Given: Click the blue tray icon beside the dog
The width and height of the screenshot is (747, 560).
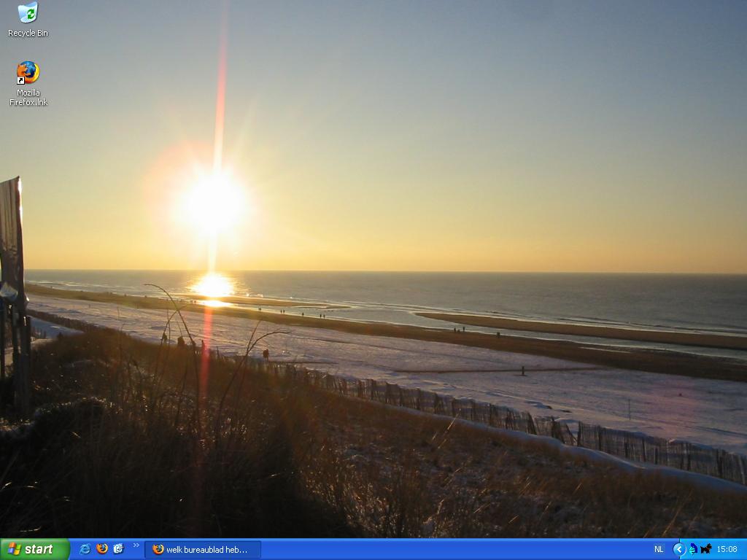Looking at the screenshot, I should coord(693,549).
